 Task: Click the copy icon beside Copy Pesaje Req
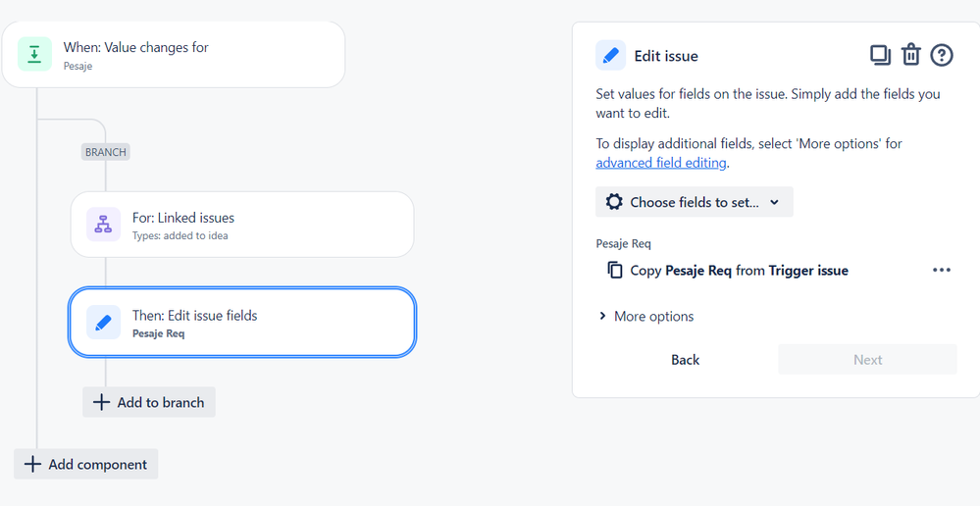pyautogui.click(x=615, y=270)
